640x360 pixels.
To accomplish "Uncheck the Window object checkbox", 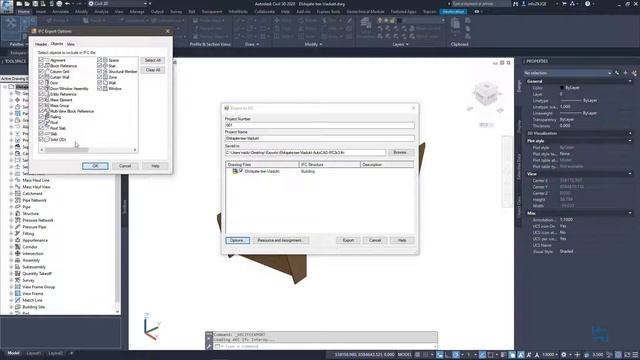I will pos(100,88).
